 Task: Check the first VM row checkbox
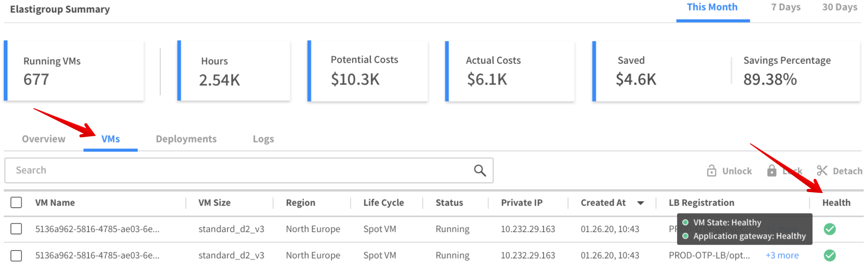pos(16,229)
